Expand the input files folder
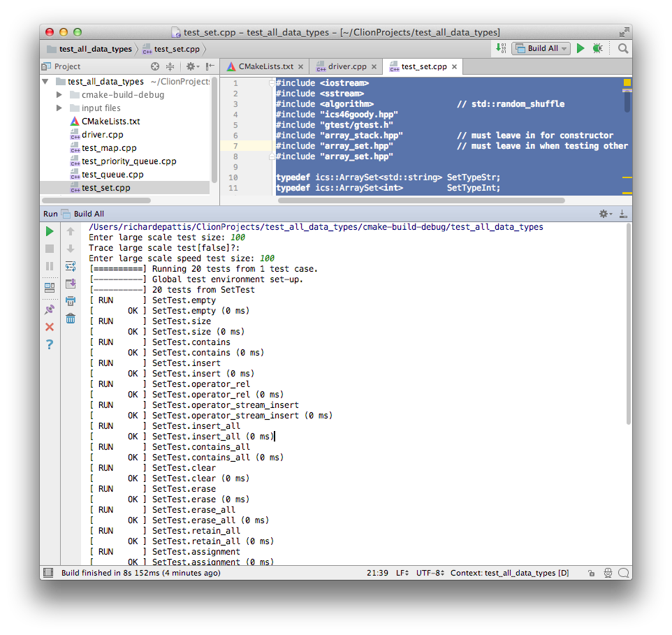672x635 pixels. (59, 108)
